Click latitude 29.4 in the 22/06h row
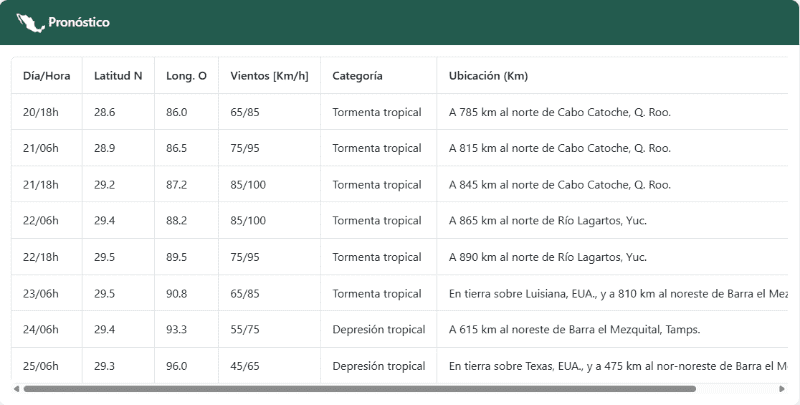Viewport: 800px width, 405px height. click(104, 220)
